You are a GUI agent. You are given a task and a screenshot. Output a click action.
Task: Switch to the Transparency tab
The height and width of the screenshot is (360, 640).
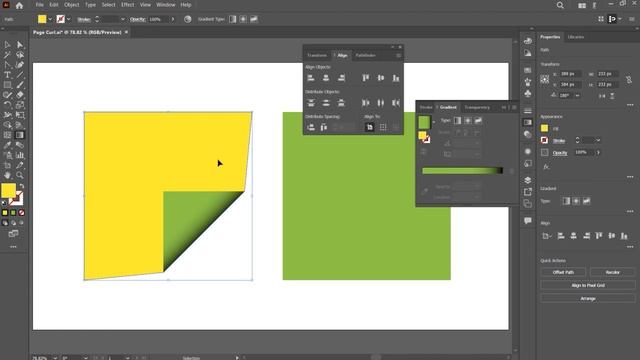click(477, 107)
